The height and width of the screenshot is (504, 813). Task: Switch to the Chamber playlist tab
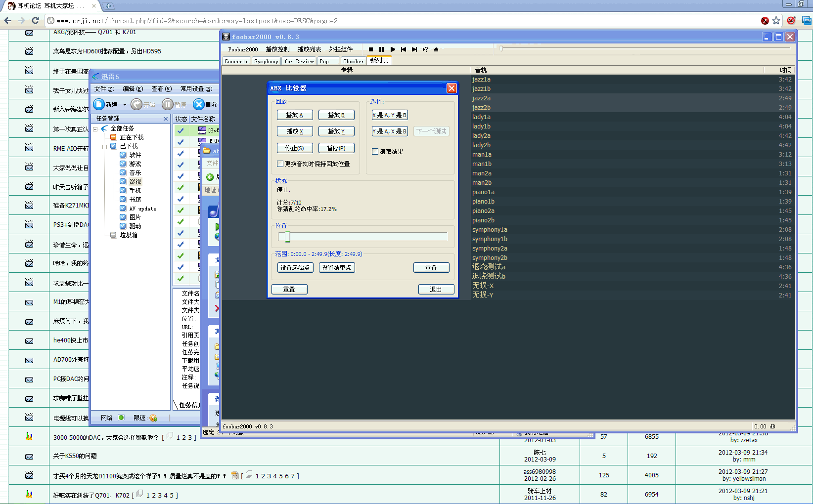354,61
